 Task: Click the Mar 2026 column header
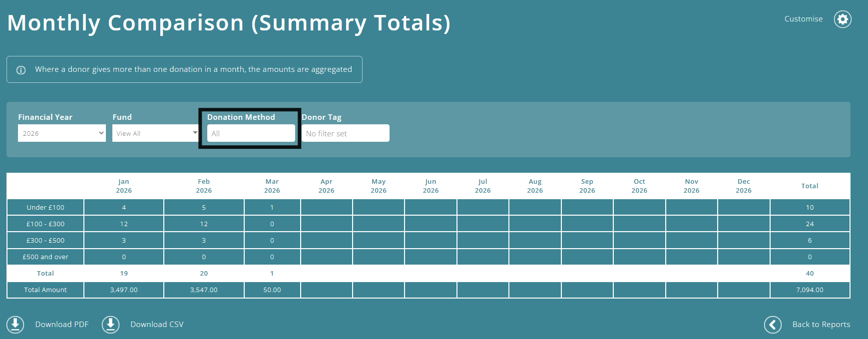pos(272,186)
